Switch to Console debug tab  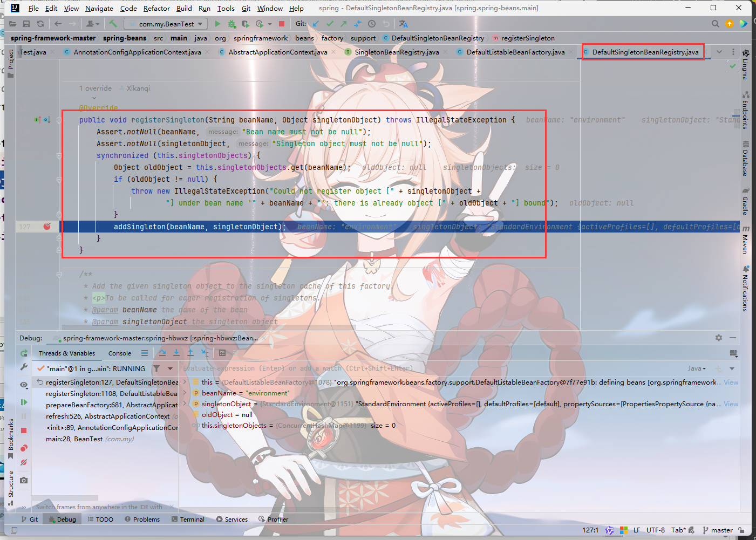(x=120, y=353)
